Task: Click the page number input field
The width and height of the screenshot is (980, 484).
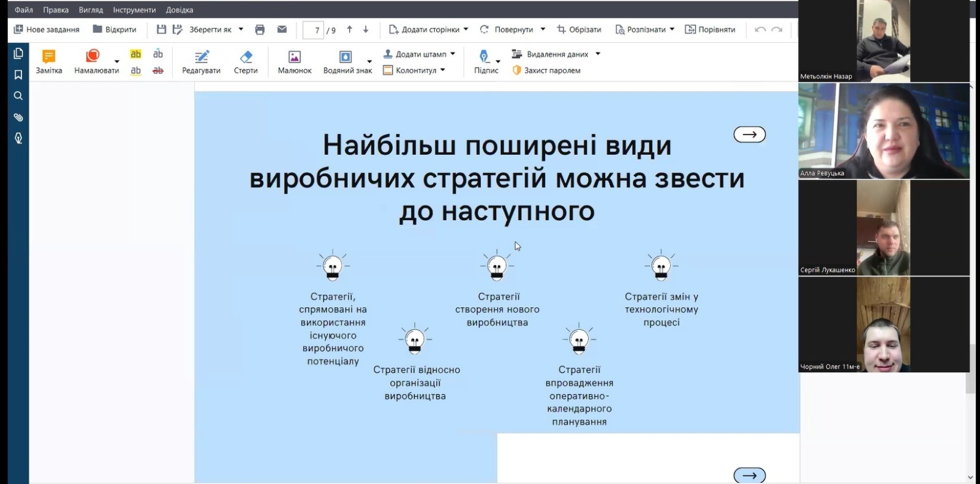Action: pos(314,30)
